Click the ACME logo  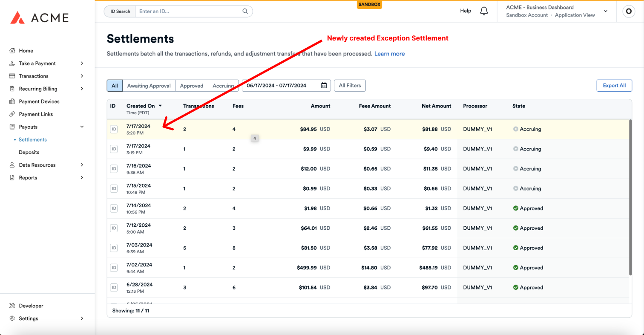[39, 17]
